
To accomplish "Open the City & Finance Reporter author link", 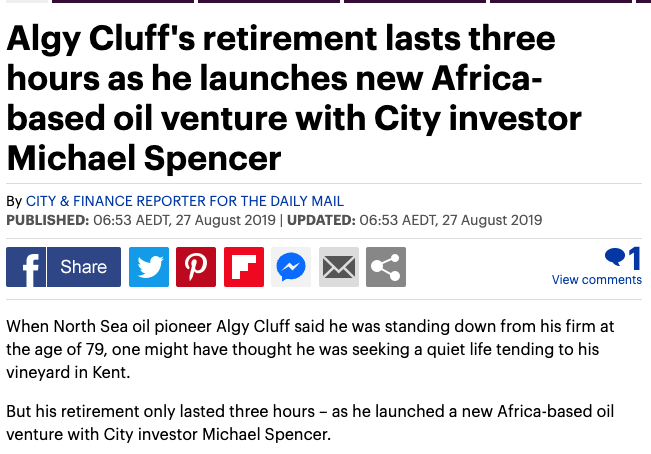I will point(185,201).
